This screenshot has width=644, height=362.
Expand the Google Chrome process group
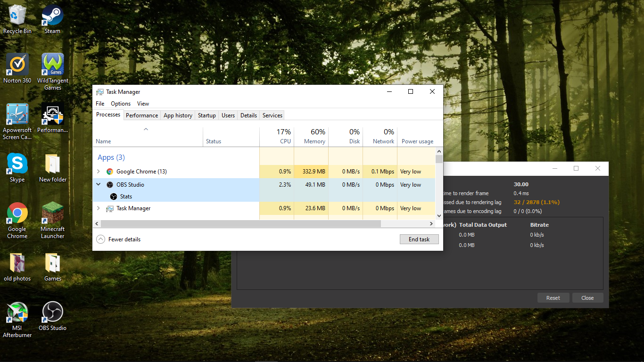click(99, 172)
